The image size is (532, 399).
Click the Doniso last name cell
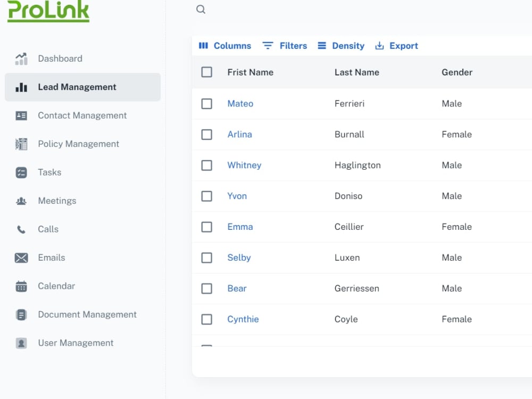point(348,196)
